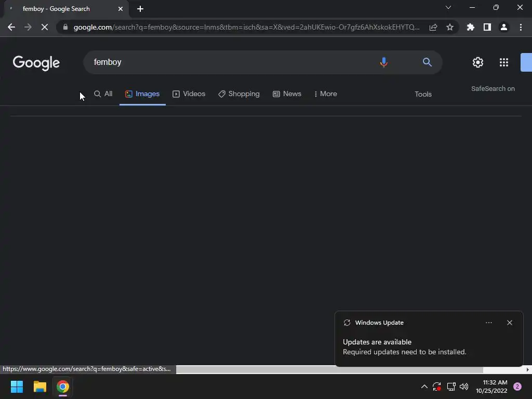The height and width of the screenshot is (399, 532).
Task: Submit search with magnifier icon
Action: (427, 62)
